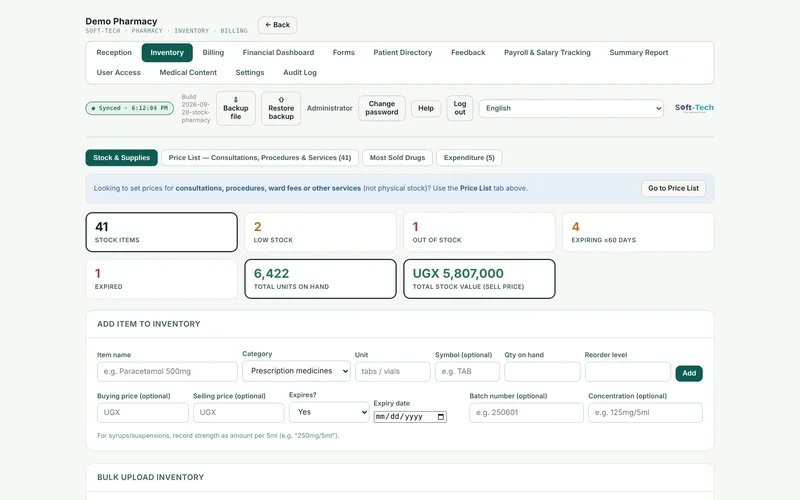This screenshot has width=800, height=500.
Task: Click the Total Units On Hand card
Action: coord(320,279)
